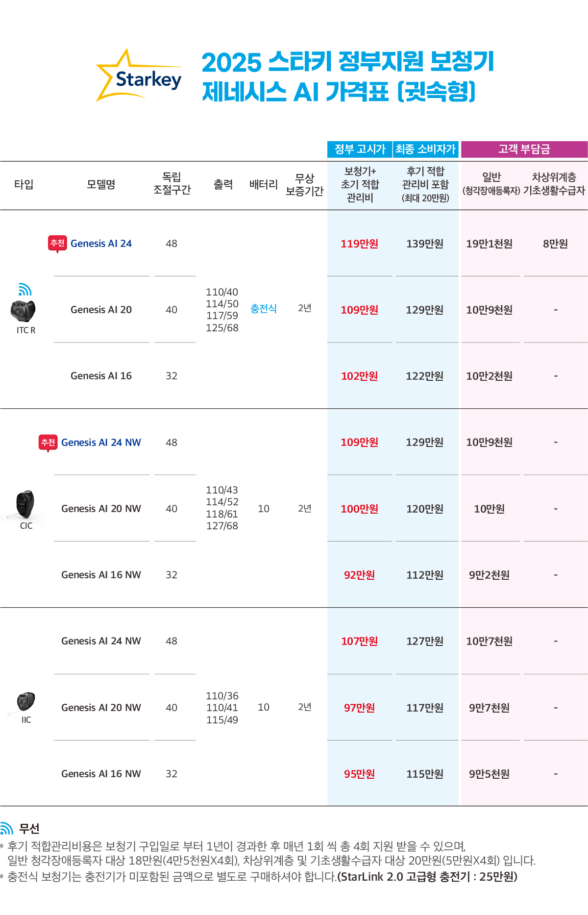Click the 92만원 price for Genesis AI 16 NW

pyautogui.click(x=360, y=575)
